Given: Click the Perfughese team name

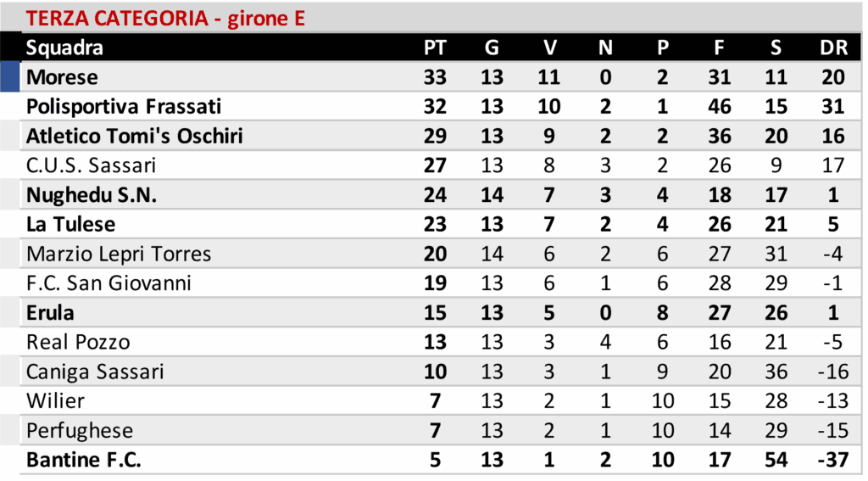Looking at the screenshot, I should pos(80,430).
